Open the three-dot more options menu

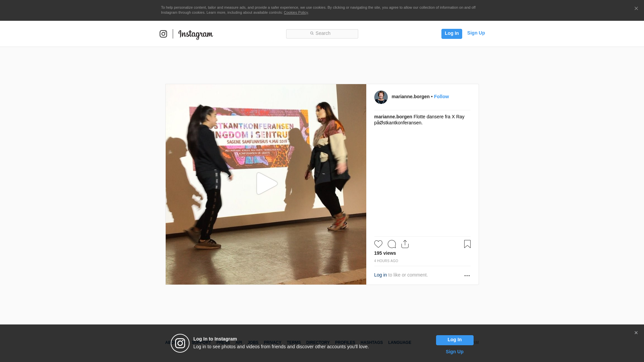click(x=467, y=276)
